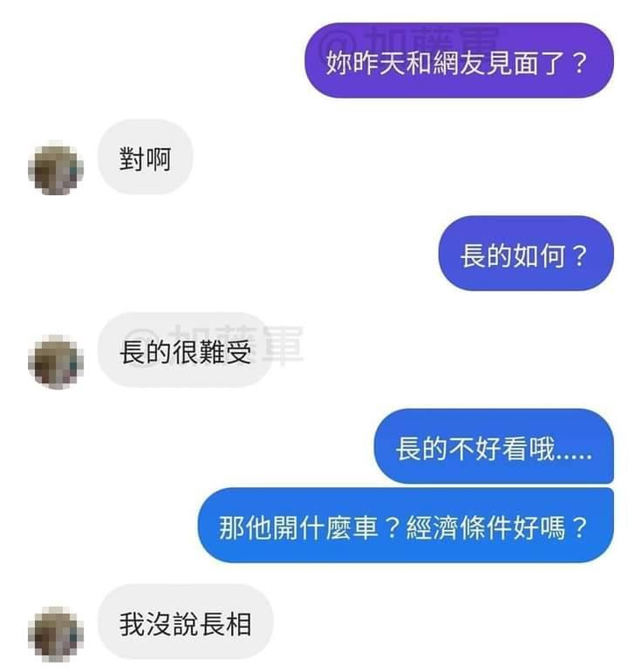The width and height of the screenshot is (628, 672).
Task: Click the trailing dots after 長的不好看哦
Action: (574, 457)
